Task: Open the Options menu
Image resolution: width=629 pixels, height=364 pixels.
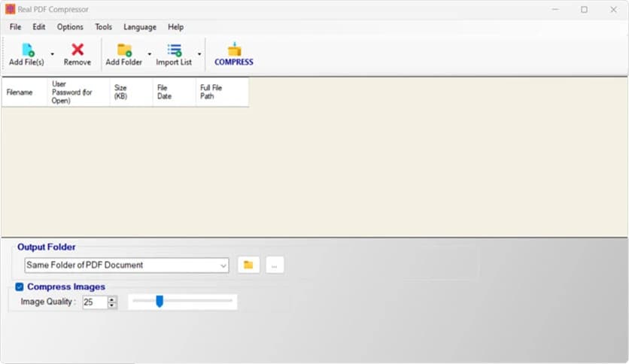Action: click(x=70, y=27)
